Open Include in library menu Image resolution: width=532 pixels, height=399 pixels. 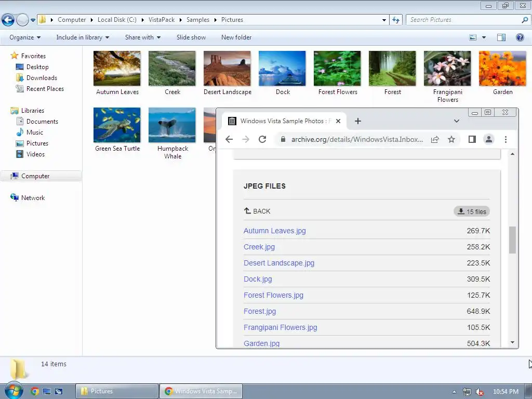tap(83, 37)
